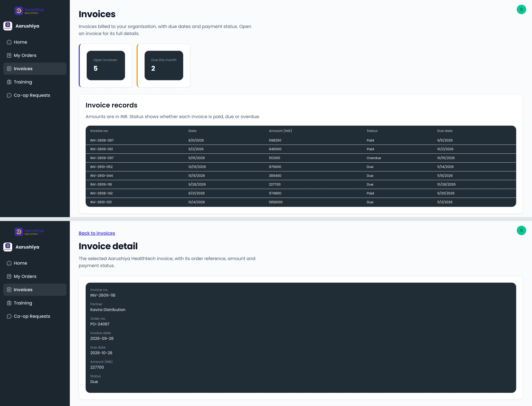Viewport: 532px width, 406px height.
Task: Click the Aarushiya organisation avatar in the Invoice detail sidebar
Action: pyautogui.click(x=8, y=247)
